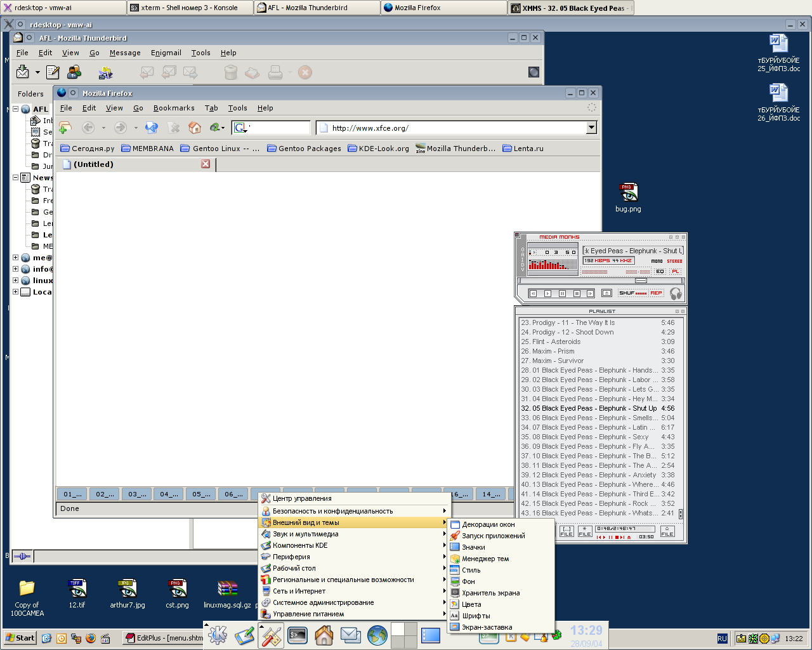Click the Compose message icon in Thunderbird
This screenshot has width=812, height=650.
[53, 72]
